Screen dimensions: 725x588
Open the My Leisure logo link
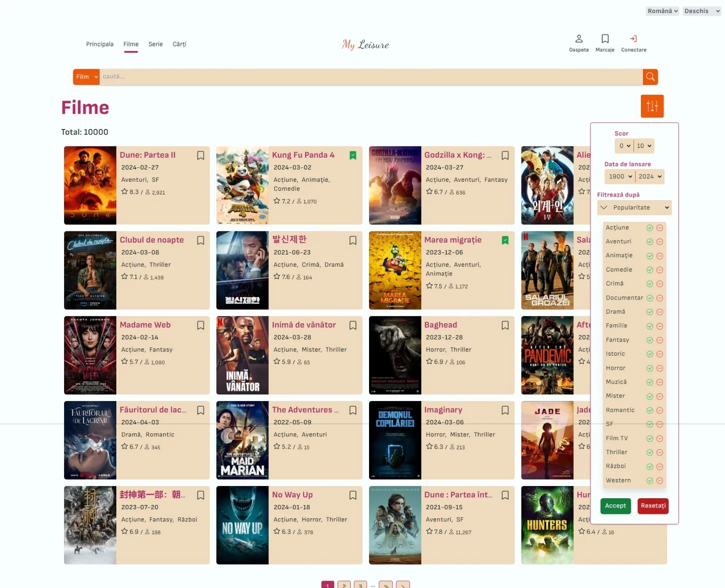point(366,44)
